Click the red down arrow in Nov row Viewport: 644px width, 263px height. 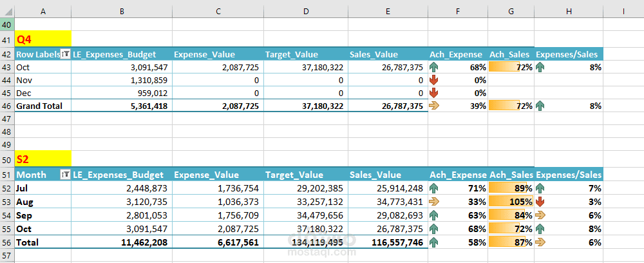click(435, 80)
